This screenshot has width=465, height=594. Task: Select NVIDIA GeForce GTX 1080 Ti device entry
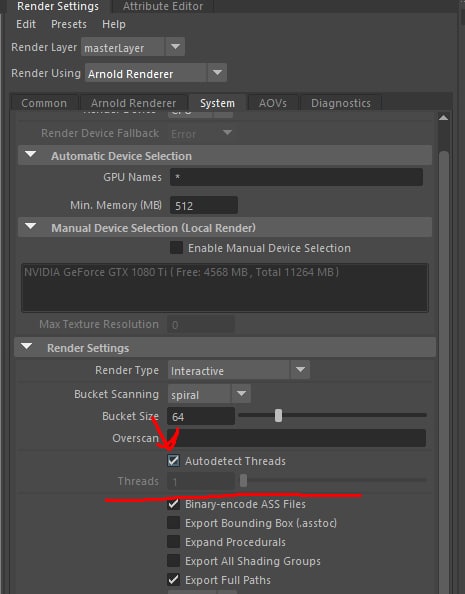[x=182, y=272]
